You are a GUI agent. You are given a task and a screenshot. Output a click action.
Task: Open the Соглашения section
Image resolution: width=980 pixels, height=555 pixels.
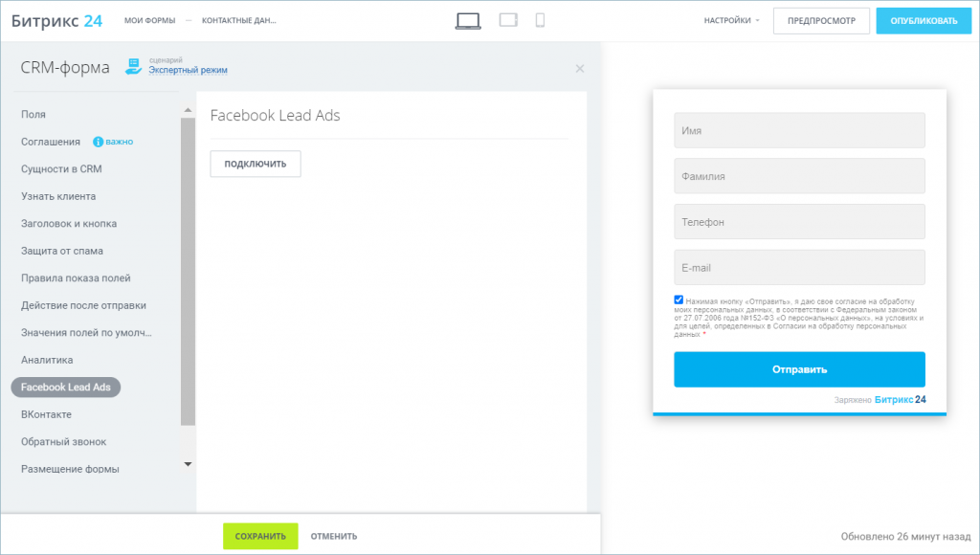(x=51, y=142)
